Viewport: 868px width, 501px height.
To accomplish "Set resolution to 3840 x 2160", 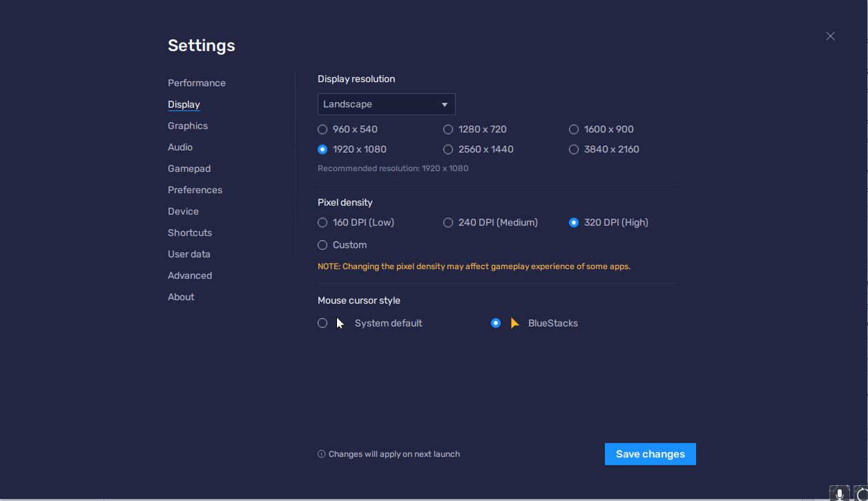I will [x=574, y=149].
